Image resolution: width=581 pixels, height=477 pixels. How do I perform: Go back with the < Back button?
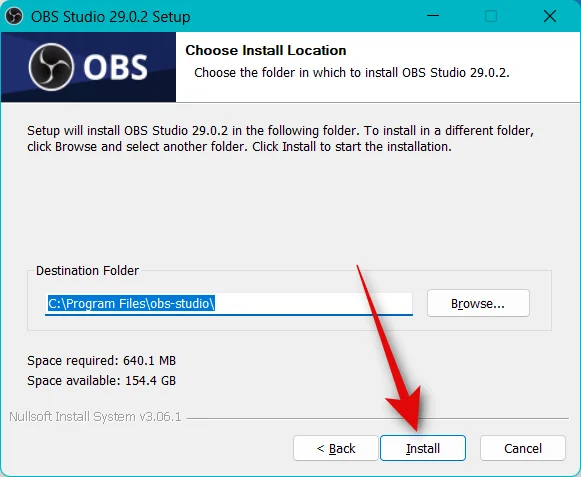pyautogui.click(x=336, y=448)
